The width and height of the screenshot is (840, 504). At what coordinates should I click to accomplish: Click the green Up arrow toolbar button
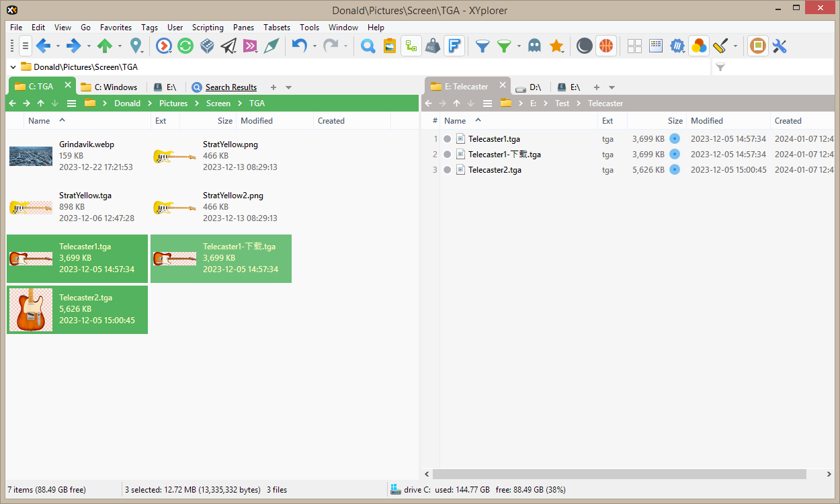(105, 46)
